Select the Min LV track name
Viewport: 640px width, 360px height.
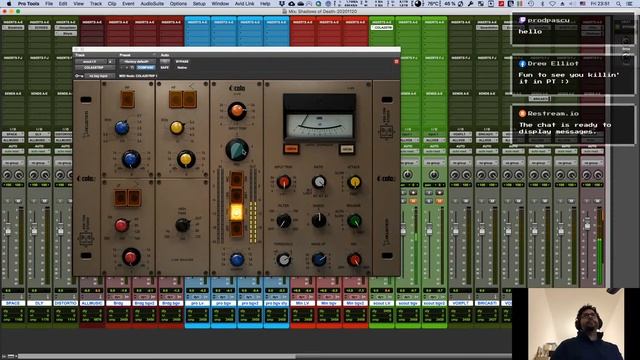pos(302,303)
